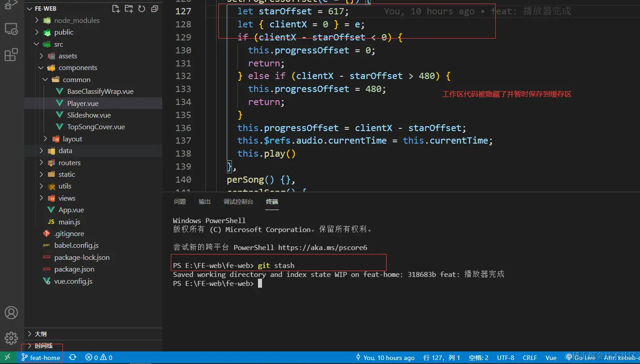Switch to the 调试控制台 debug console tab
The width and height of the screenshot is (640, 364).
(238, 202)
